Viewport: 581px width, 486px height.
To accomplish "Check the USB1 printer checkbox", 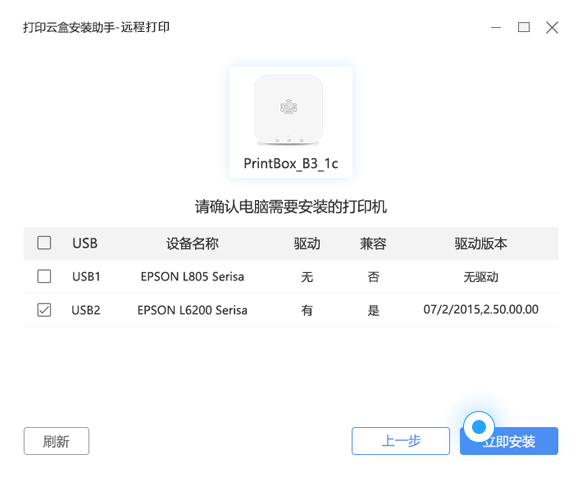I will pos(44,276).
